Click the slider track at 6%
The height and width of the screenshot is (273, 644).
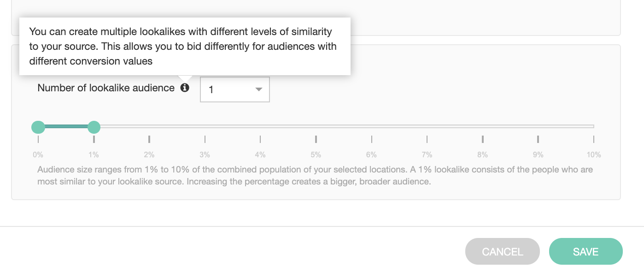coord(372,126)
